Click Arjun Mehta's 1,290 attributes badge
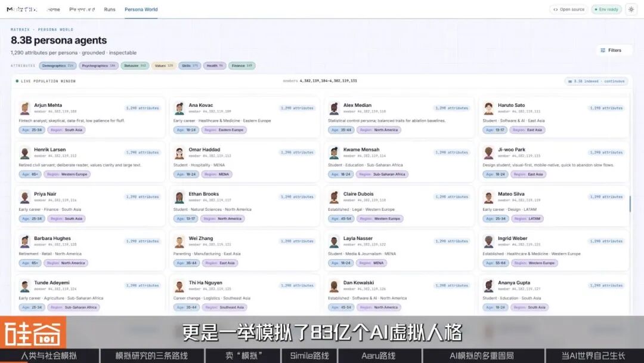Image resolution: width=644 pixels, height=363 pixels. tap(143, 108)
